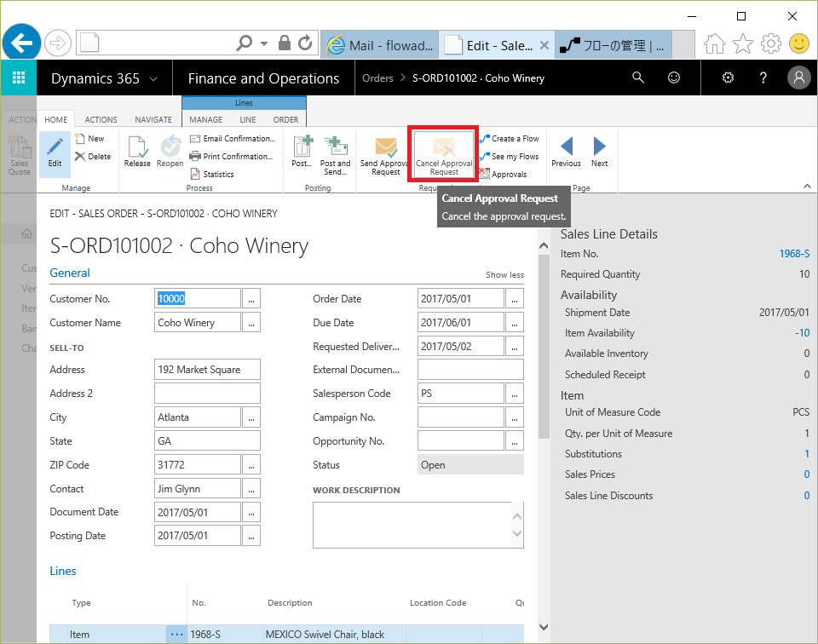The width and height of the screenshot is (818, 644).
Task: Click the Reopen ribbon button
Action: [170, 152]
